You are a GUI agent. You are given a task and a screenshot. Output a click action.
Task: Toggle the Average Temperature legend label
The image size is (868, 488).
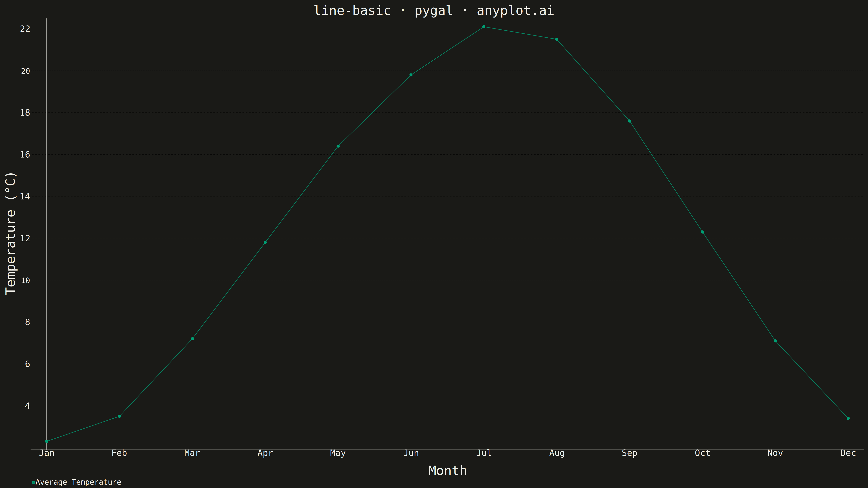point(78,482)
